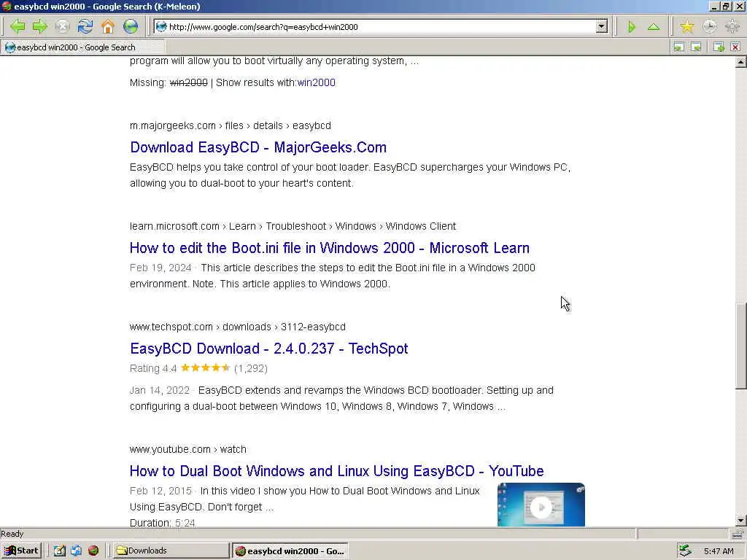Click the previous tab icon on tab bar
Viewport: 747px width, 560px height.
[x=678, y=47]
